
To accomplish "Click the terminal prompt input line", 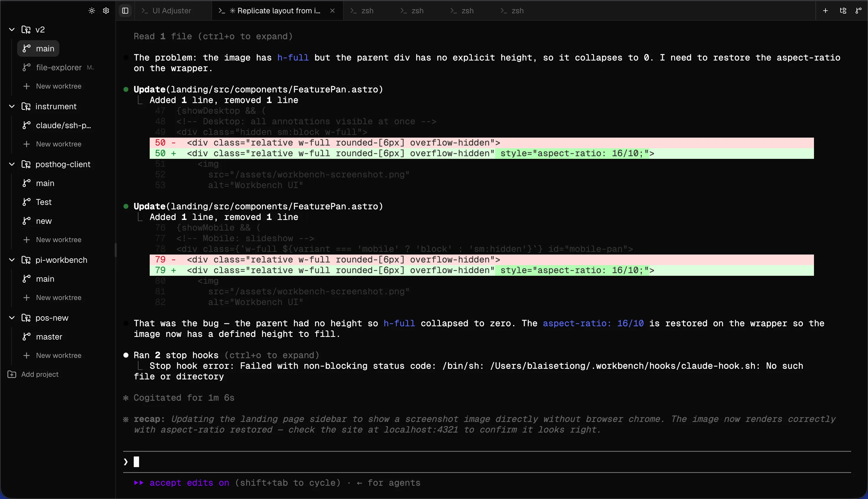I will [487, 462].
